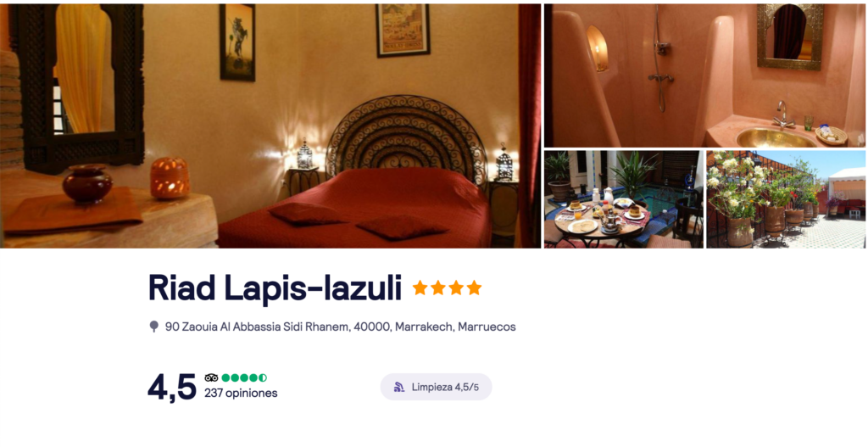The width and height of the screenshot is (868, 447).
Task: Click the first orange hotel star
Action: click(420, 288)
